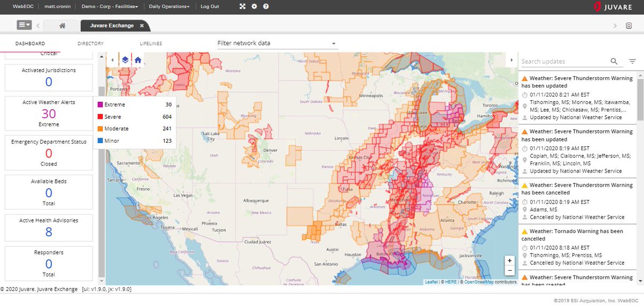Open the Copiah, MS thunderstorm update

[578, 151]
